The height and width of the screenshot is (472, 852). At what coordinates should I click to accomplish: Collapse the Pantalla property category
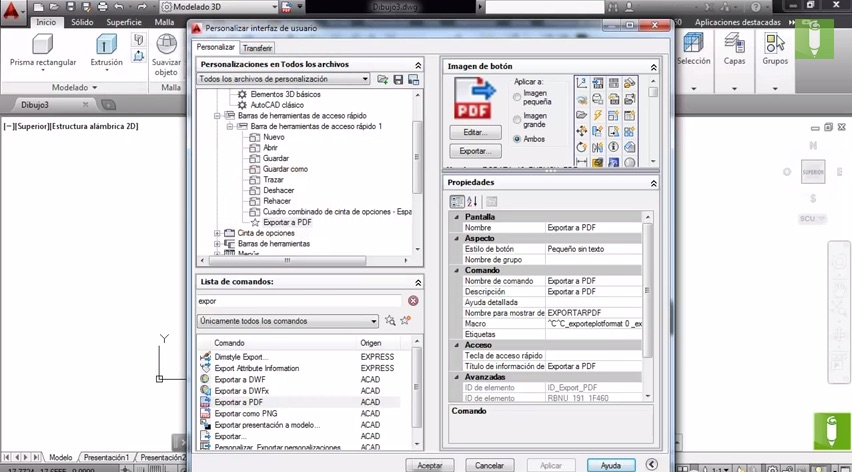456,217
